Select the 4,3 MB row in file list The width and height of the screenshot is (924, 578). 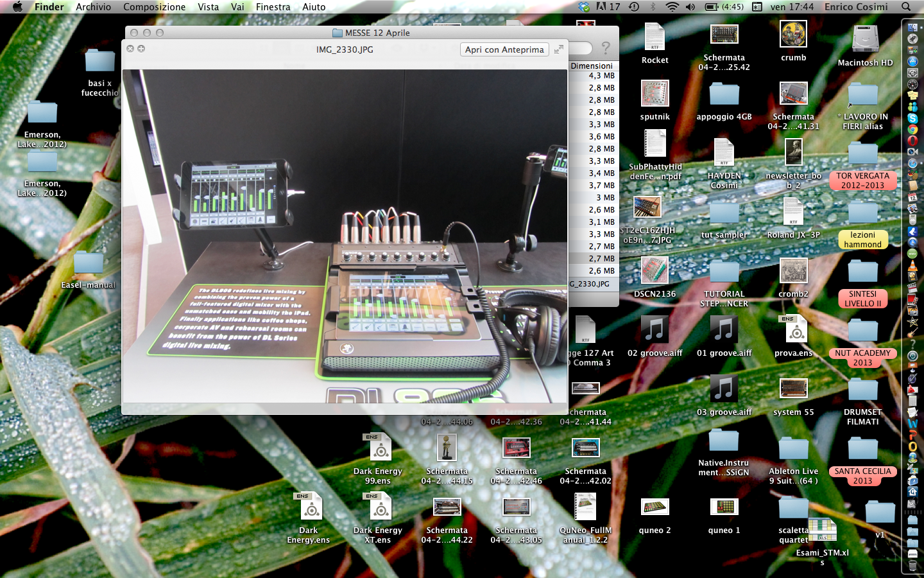[593, 76]
